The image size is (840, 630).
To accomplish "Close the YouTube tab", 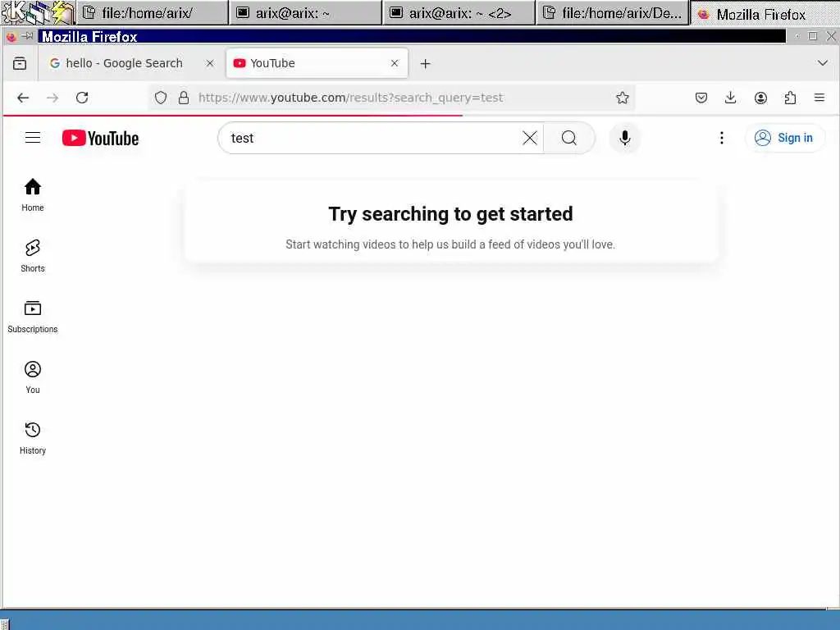I will click(395, 63).
